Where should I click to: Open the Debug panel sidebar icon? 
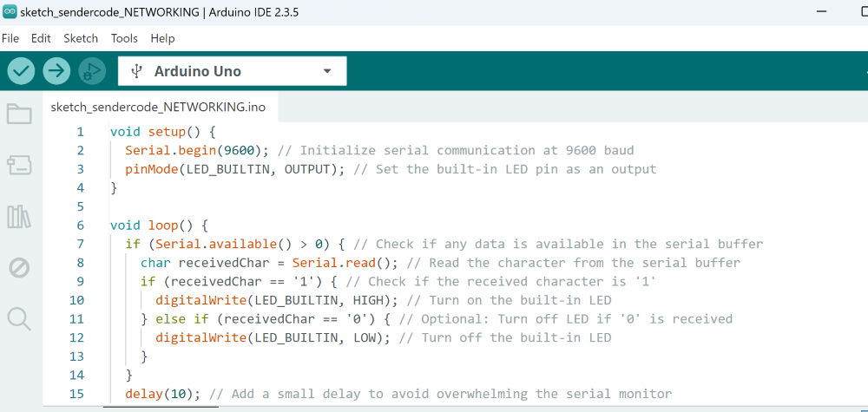click(x=19, y=268)
